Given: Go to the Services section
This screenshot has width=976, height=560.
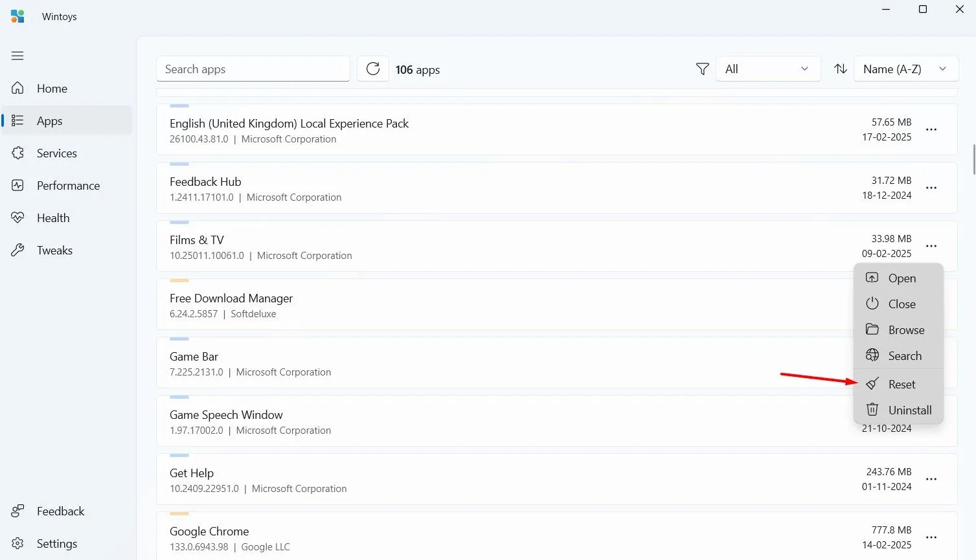Looking at the screenshot, I should [x=67, y=153].
